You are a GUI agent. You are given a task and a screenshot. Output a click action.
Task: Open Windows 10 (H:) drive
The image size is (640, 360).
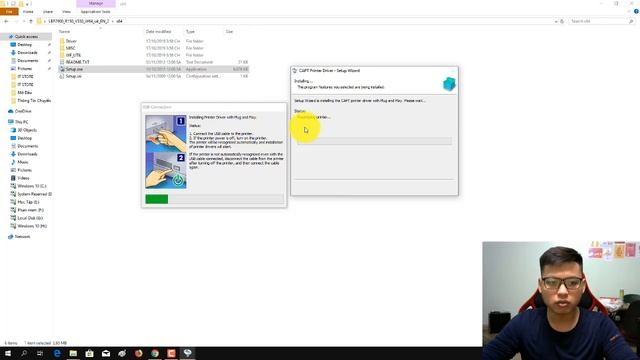click(32, 226)
